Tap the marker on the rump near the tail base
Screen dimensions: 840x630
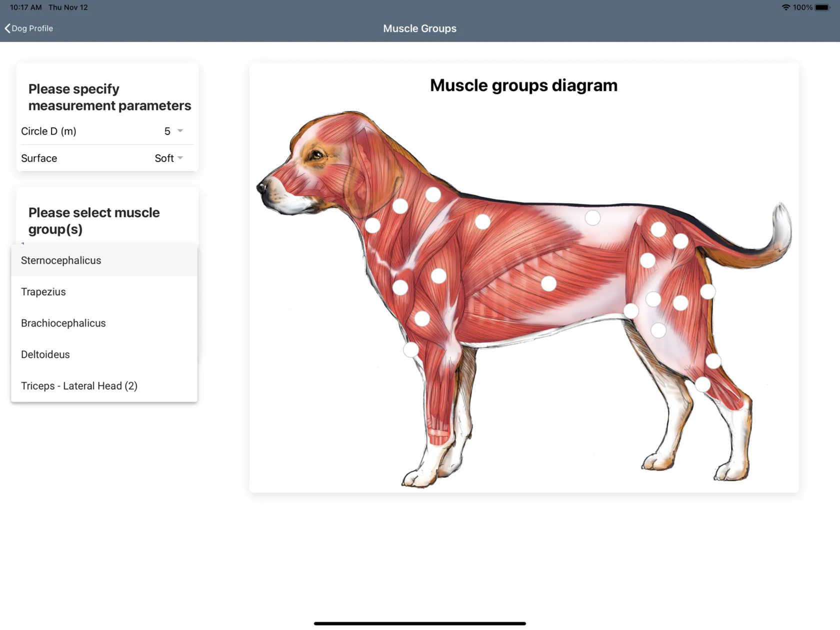pyautogui.click(x=680, y=241)
